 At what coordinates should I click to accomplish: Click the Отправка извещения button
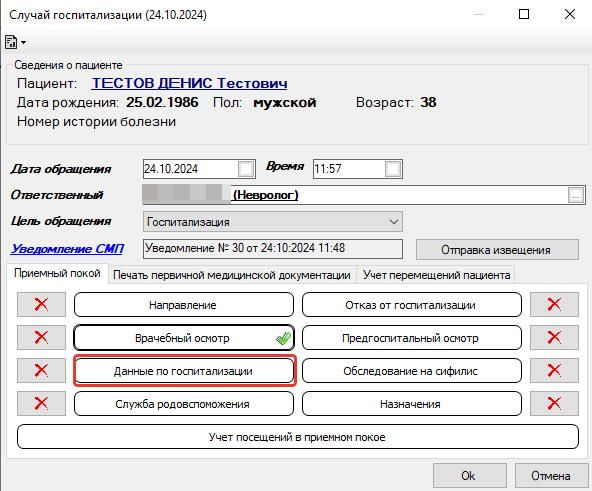pyautogui.click(x=497, y=250)
